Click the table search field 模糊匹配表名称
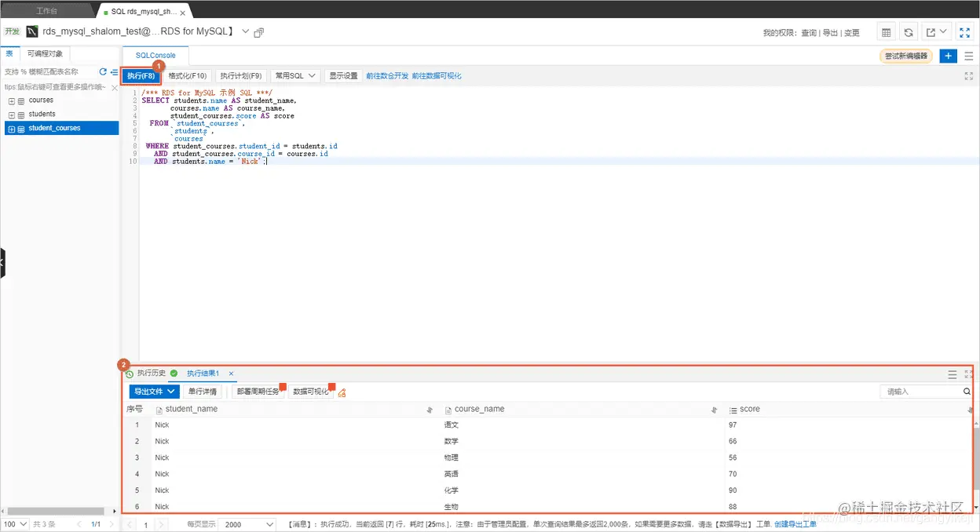The image size is (980, 532). (49, 71)
